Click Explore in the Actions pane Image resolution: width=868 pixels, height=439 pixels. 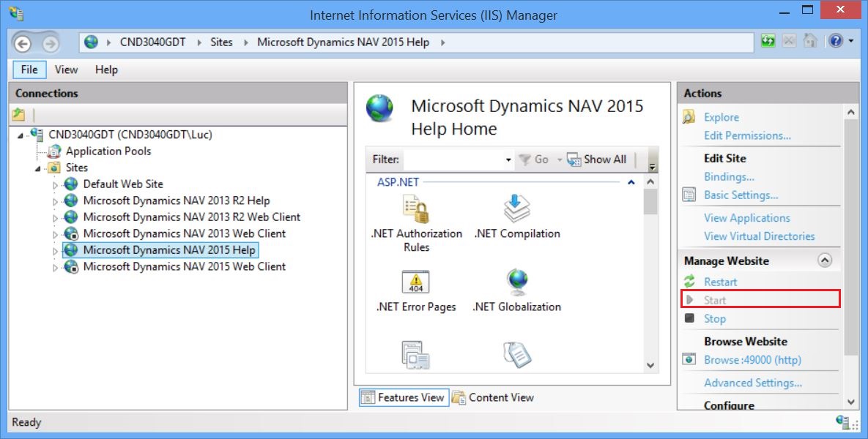click(x=722, y=117)
